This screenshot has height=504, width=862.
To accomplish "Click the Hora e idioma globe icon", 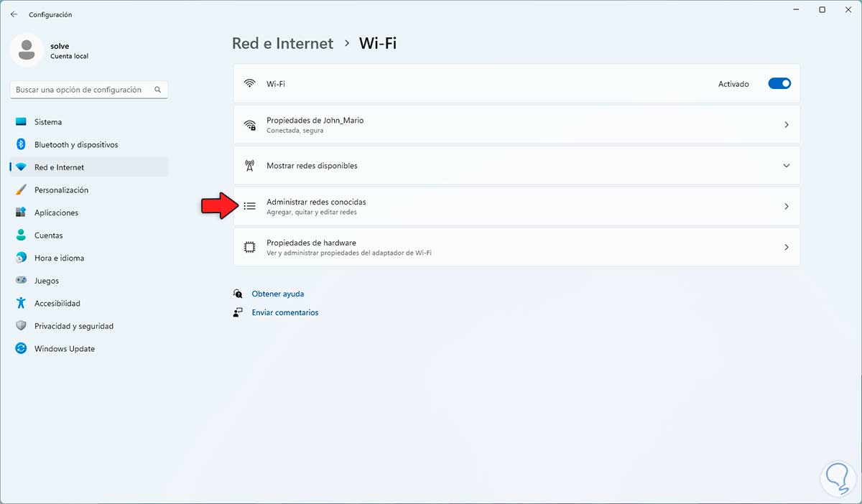I will click(x=21, y=258).
